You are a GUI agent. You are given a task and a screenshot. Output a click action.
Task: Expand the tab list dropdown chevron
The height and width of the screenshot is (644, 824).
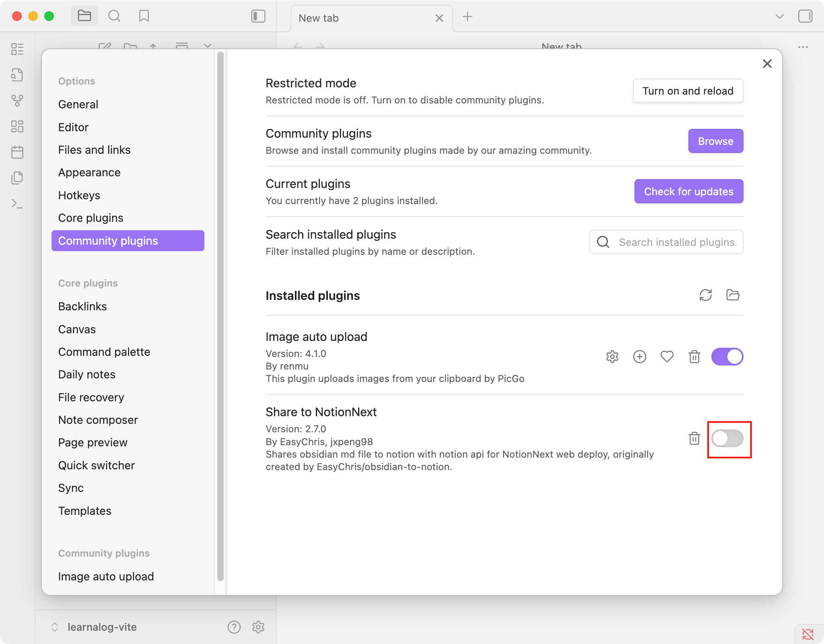click(x=779, y=17)
